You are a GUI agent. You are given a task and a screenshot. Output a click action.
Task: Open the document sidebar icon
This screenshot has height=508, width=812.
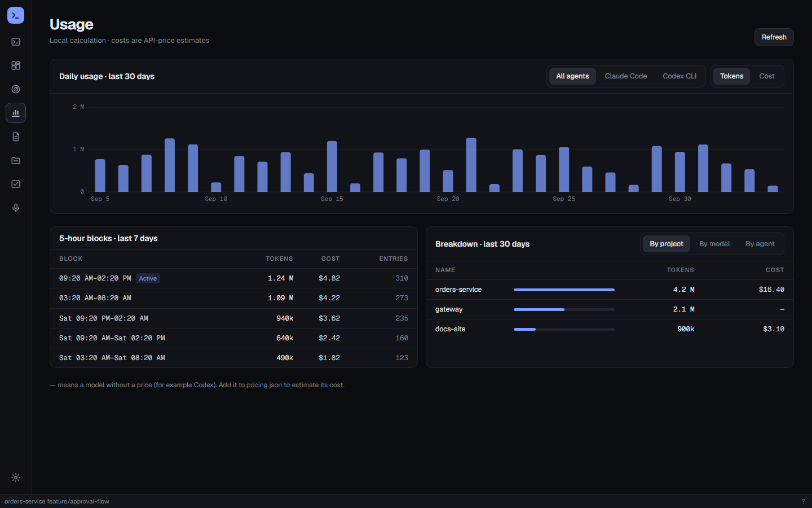pyautogui.click(x=16, y=137)
